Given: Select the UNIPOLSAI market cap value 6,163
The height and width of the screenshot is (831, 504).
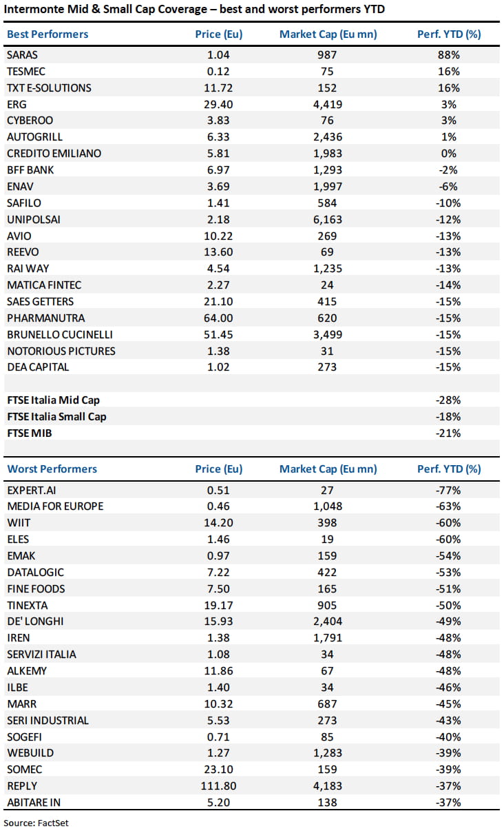Looking at the screenshot, I should [x=328, y=219].
